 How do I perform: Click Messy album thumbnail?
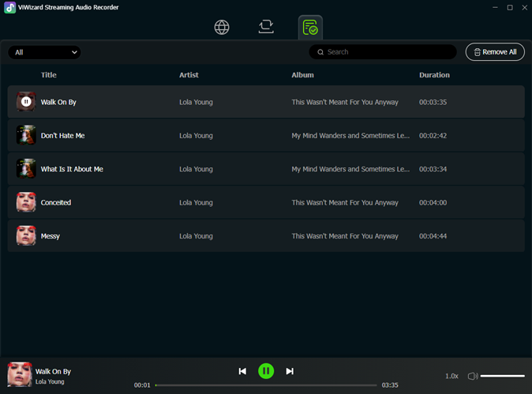tap(26, 236)
